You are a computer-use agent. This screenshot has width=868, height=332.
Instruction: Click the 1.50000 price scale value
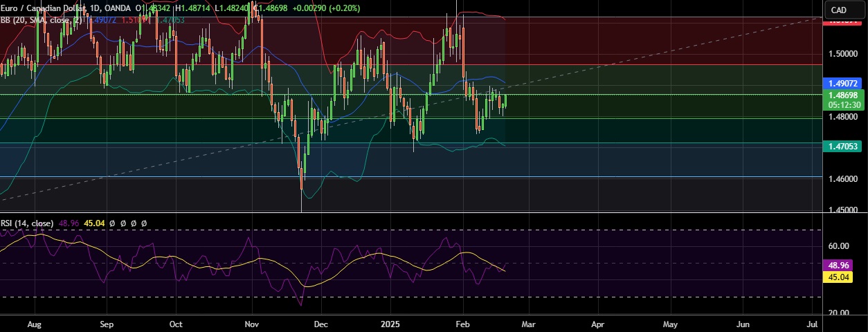[x=842, y=54]
